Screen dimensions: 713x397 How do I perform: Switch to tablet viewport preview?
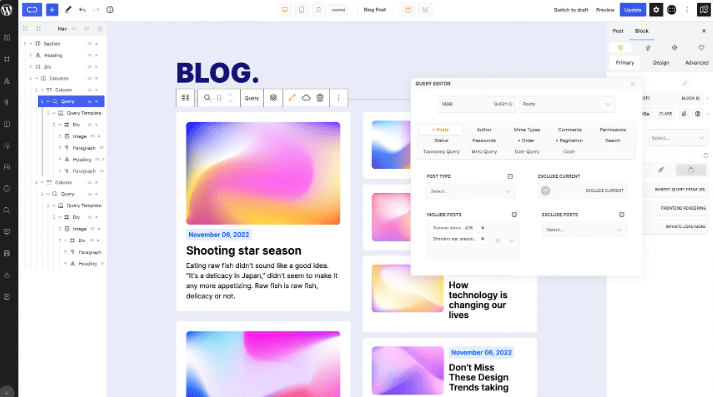click(301, 10)
